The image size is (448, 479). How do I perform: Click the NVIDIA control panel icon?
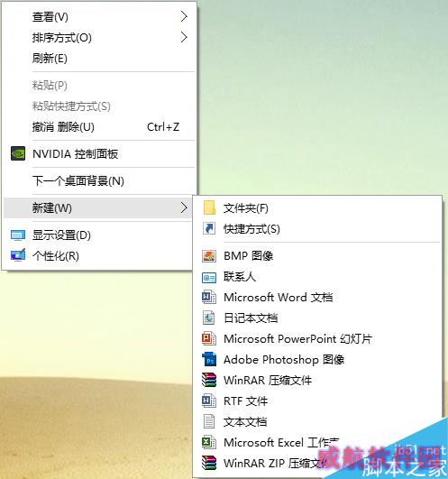[18, 153]
